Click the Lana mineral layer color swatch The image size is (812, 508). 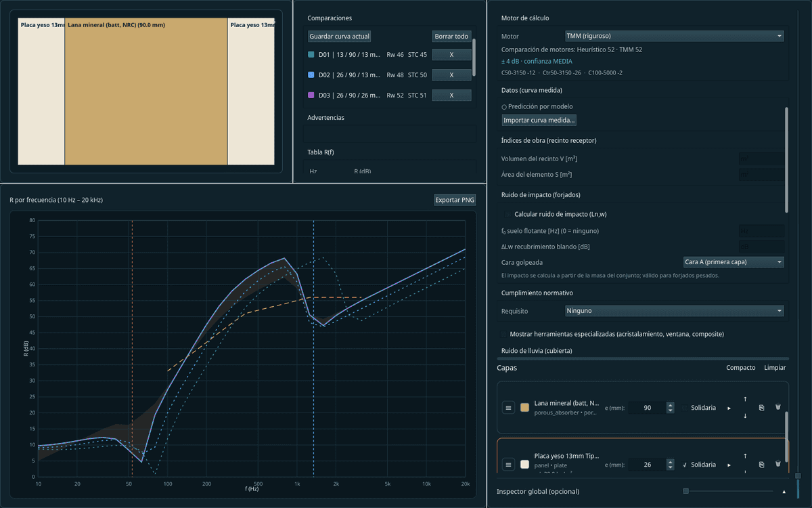pyautogui.click(x=524, y=408)
